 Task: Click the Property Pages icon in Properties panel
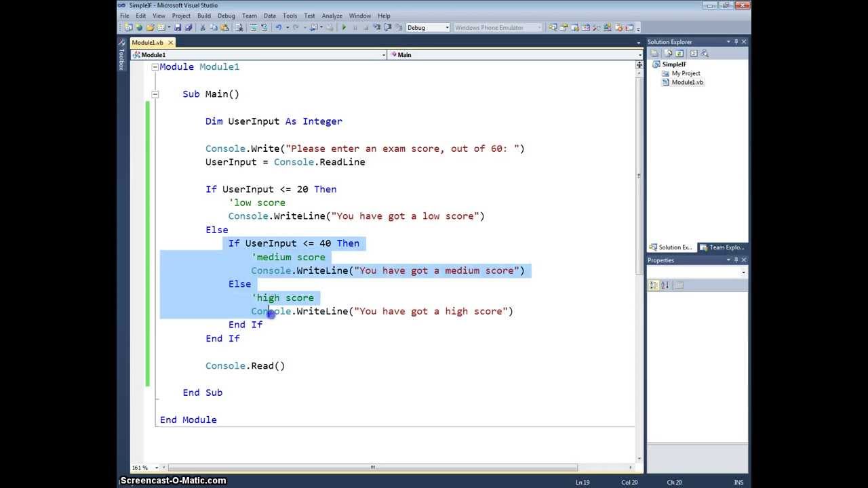(680, 285)
